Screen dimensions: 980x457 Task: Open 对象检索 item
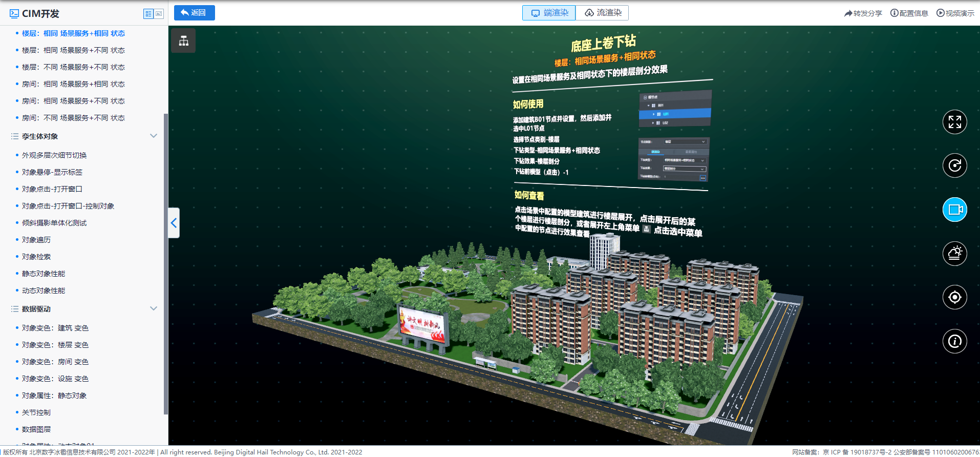tap(36, 257)
